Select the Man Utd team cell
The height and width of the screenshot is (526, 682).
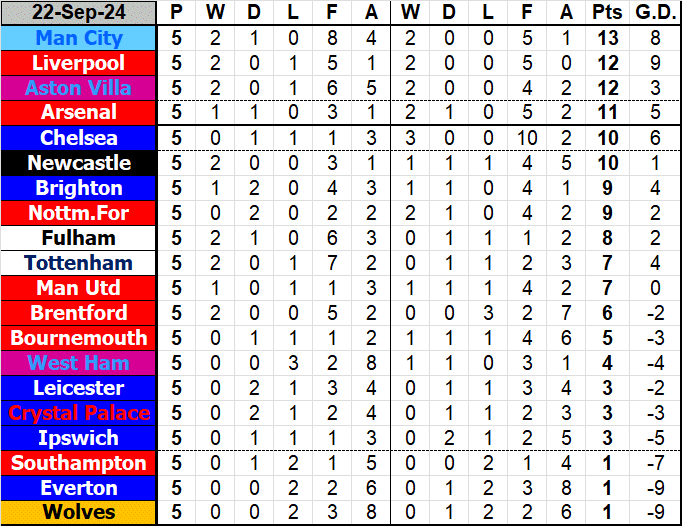(x=79, y=288)
